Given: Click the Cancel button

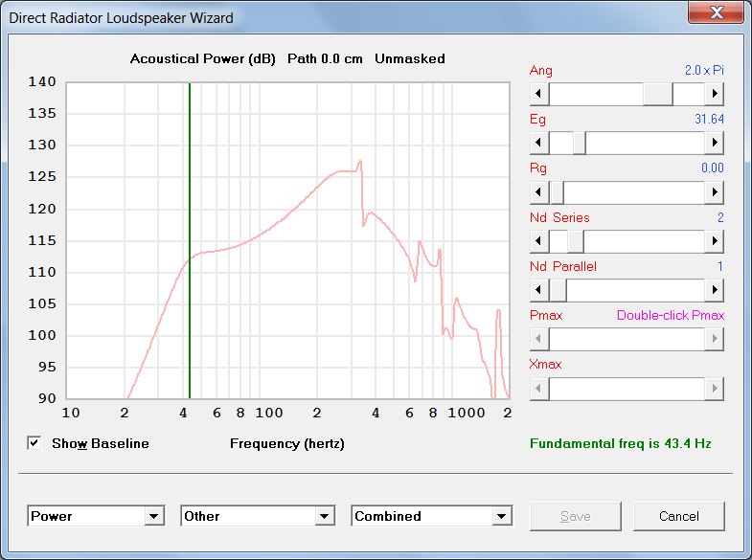Looking at the screenshot, I should pos(678,516).
